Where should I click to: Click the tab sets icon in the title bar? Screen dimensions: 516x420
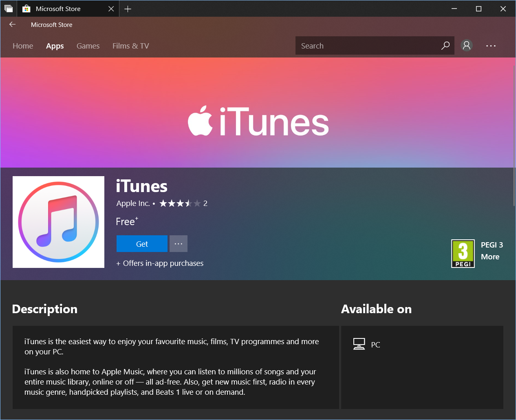coord(9,9)
